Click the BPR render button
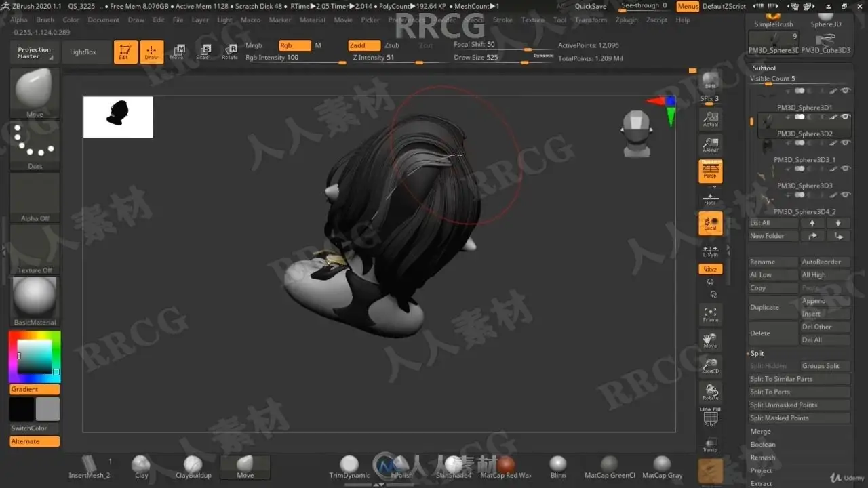This screenshot has width=868, height=488. point(710,80)
